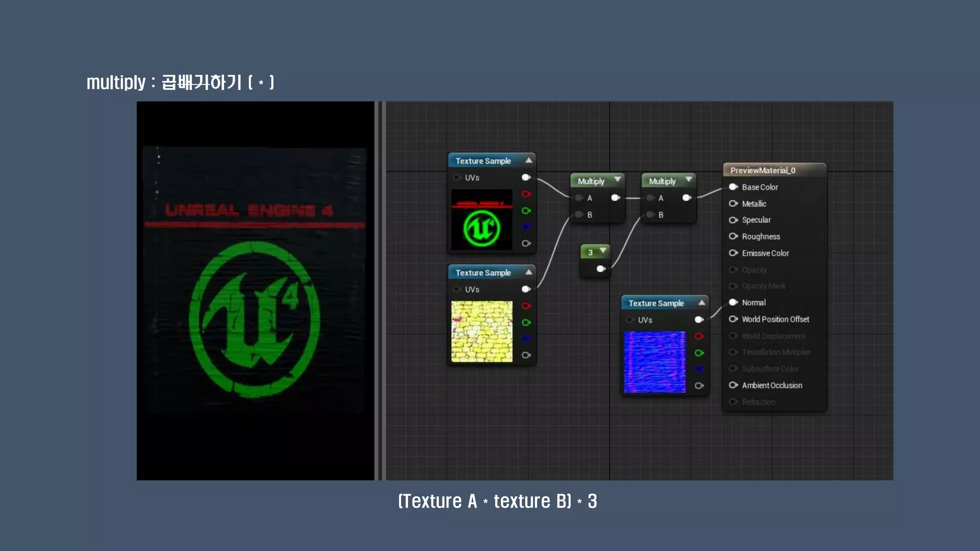Click the disabled World Displacement pin
The image size is (980, 551).
click(x=733, y=336)
